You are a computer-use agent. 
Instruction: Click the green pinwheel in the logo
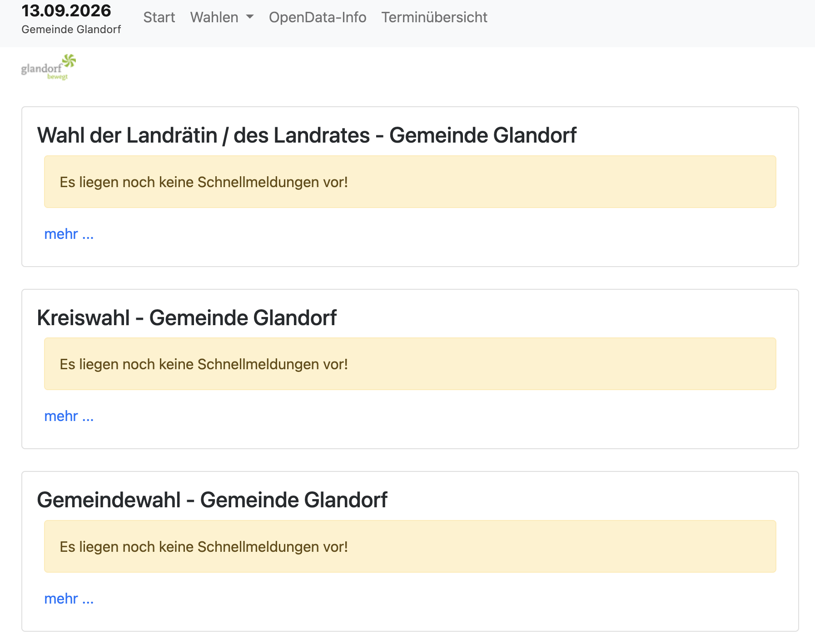(69, 60)
